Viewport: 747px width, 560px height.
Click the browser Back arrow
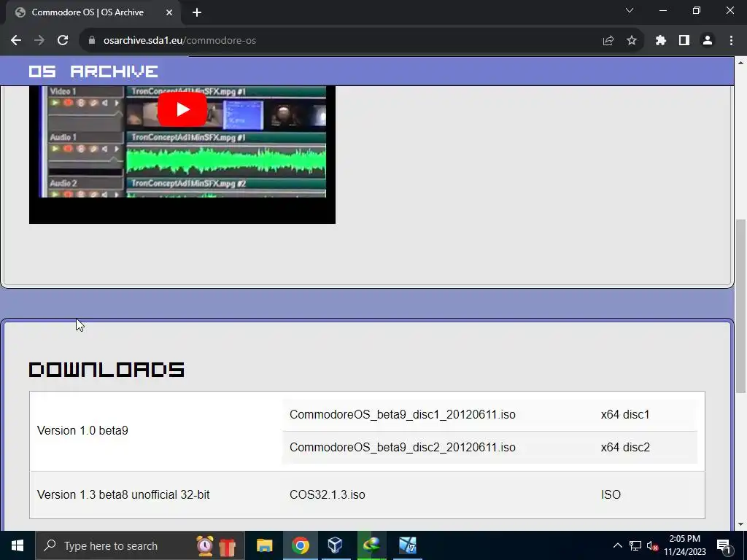pyautogui.click(x=16, y=41)
